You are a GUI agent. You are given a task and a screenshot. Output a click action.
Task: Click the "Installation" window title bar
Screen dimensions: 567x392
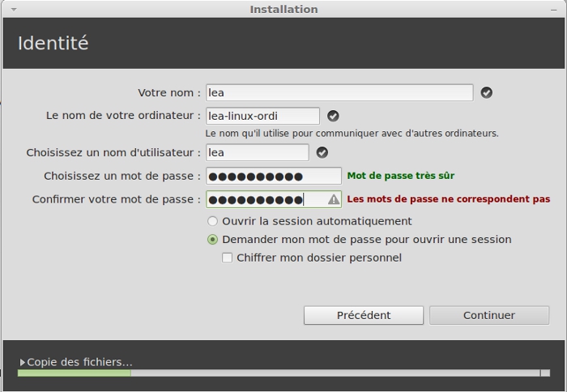coord(283,9)
